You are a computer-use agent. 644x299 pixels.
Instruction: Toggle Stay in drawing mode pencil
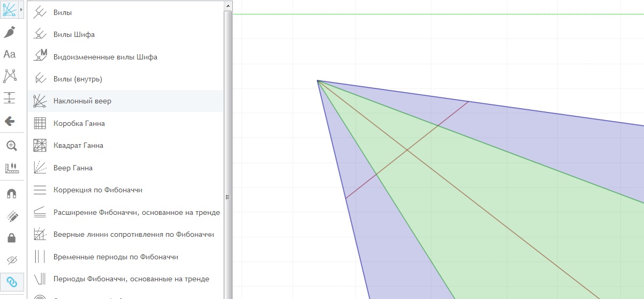pos(11,216)
